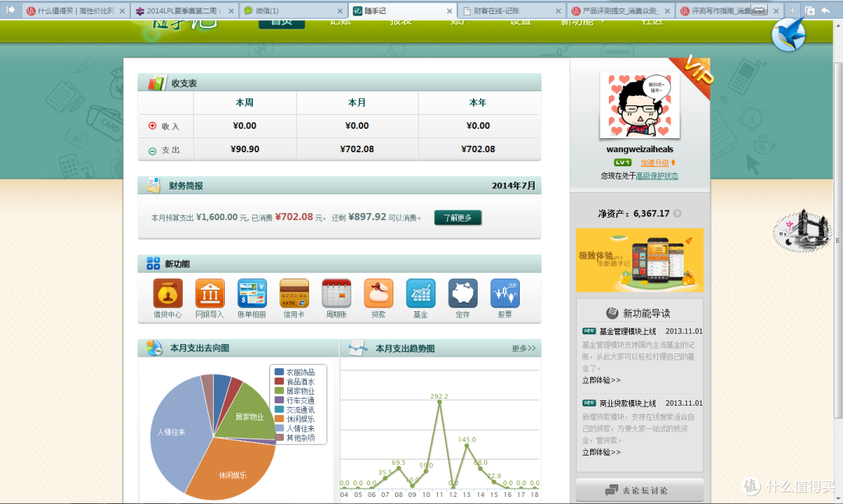Click the budget amount ¥1,600.00

coord(217,217)
